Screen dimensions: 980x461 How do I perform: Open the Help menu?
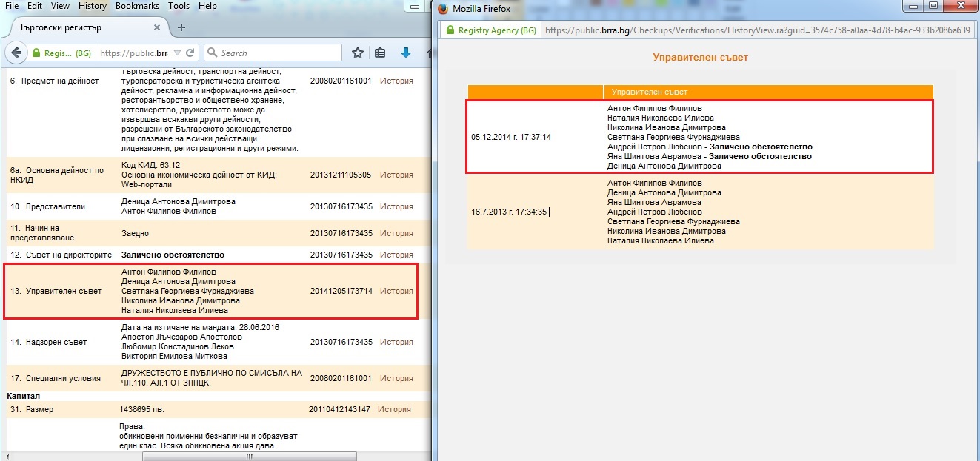[x=208, y=6]
